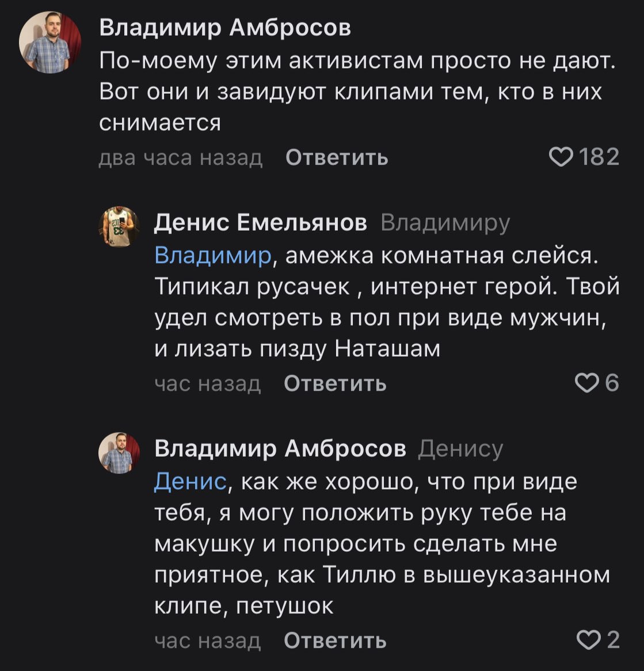The height and width of the screenshot is (671, 644).
Task: Click Ответить under Денис Емельянов's reply
Action: pos(335,383)
